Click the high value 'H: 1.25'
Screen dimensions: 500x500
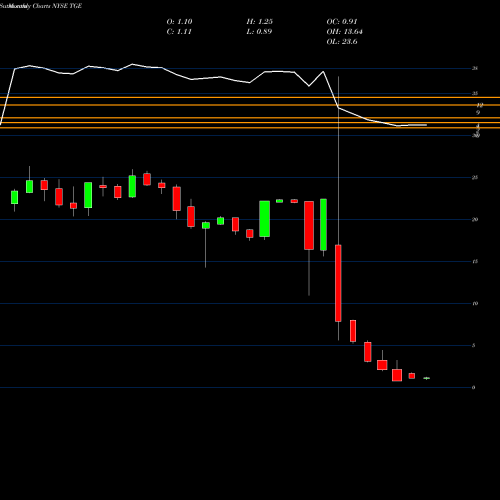(260, 22)
